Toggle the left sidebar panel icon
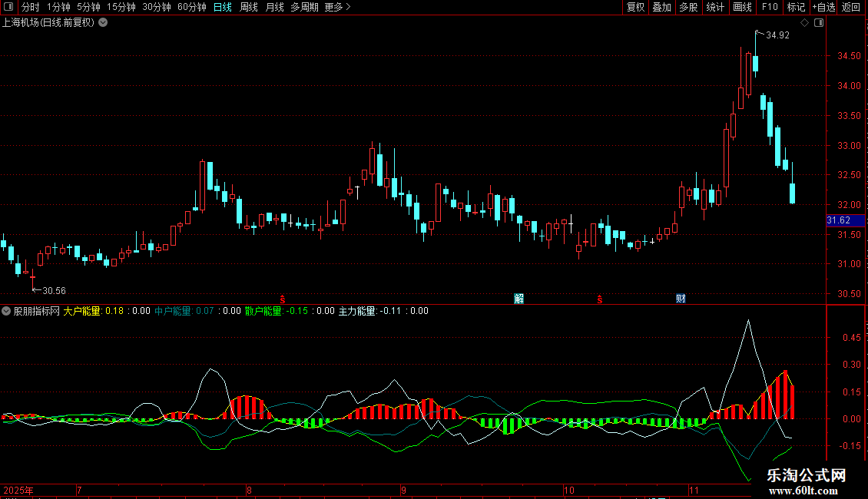Viewport: 868px width, 499px height. [x=8, y=7]
